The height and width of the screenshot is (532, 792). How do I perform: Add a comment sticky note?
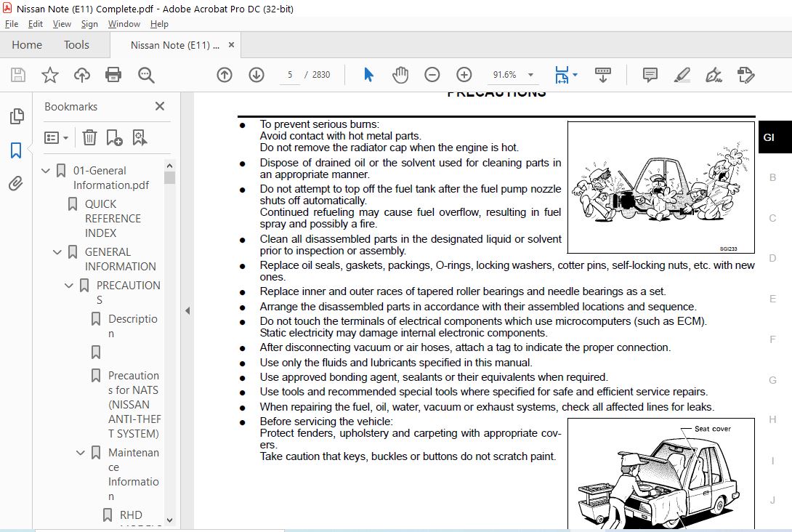(x=650, y=76)
